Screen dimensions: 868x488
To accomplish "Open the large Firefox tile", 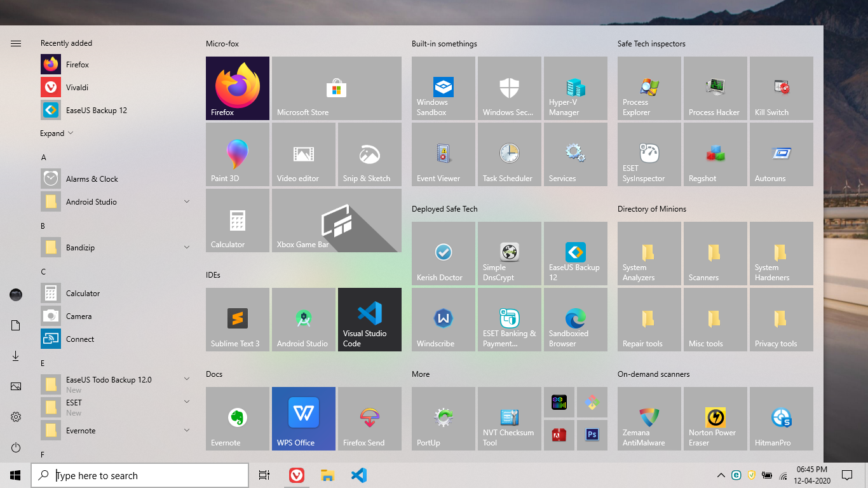I will tap(238, 88).
